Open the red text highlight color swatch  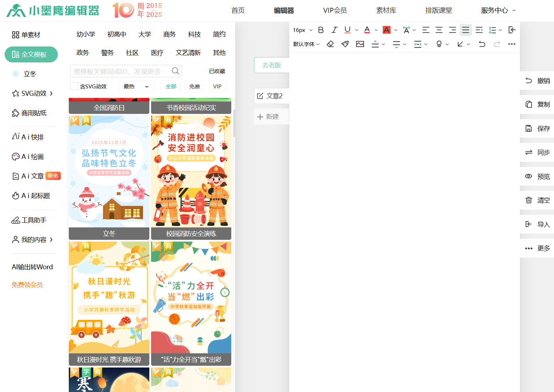[387, 30]
